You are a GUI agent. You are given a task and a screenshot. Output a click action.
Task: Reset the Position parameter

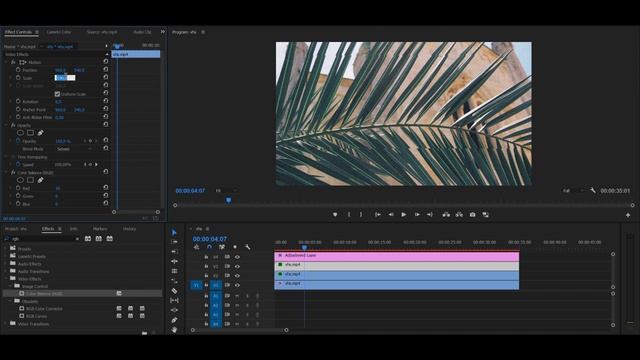click(x=106, y=70)
